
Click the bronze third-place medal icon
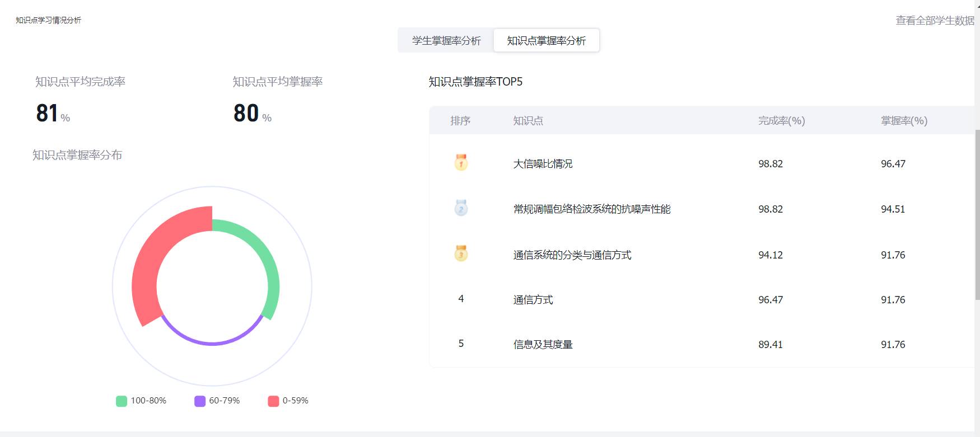(x=461, y=253)
